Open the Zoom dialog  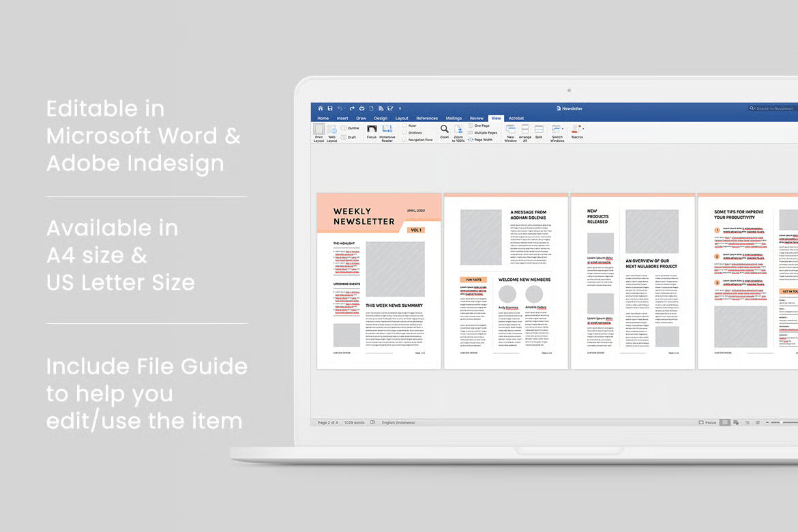pos(443,132)
